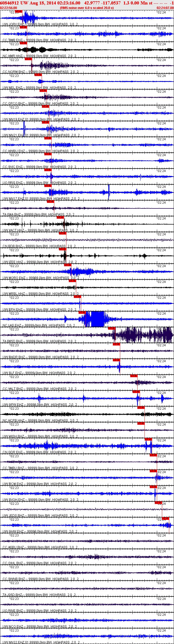Viewport: 174px width, 644px height.
Task: Select the CC KWBU EHZ station label
Action: point(14,151)
